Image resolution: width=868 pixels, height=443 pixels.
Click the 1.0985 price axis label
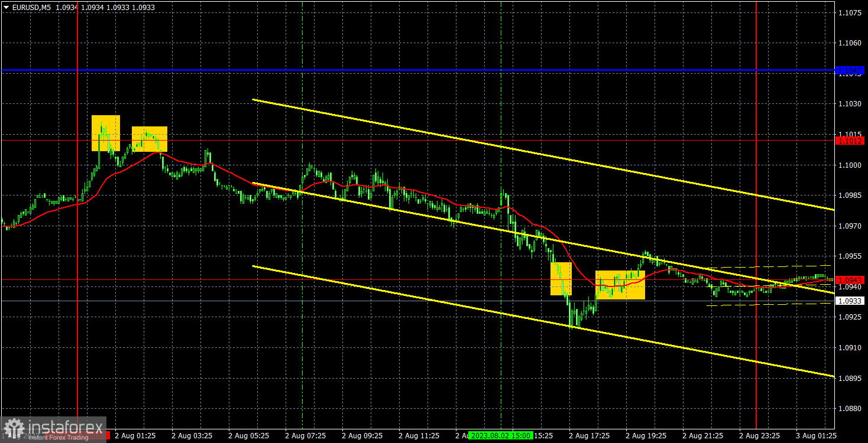tap(850, 195)
